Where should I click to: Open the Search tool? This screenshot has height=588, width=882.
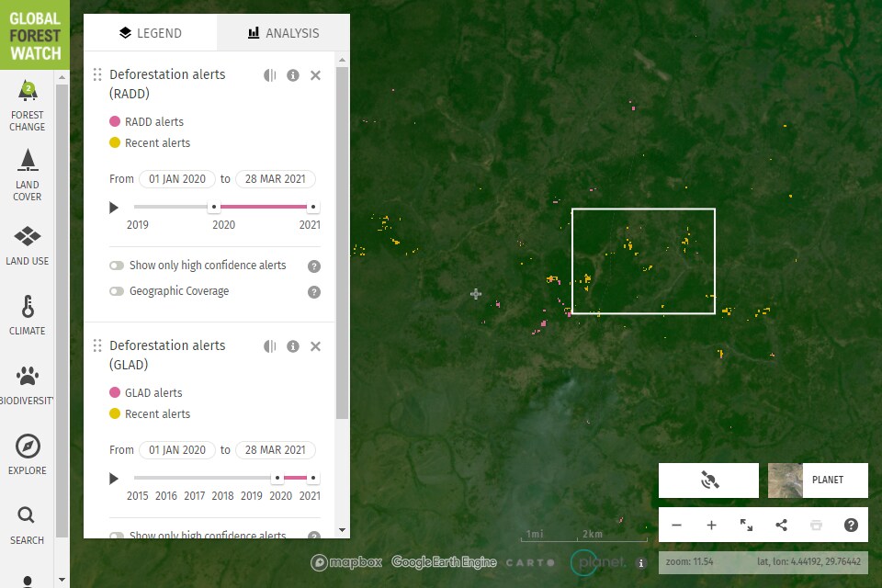coord(27,525)
